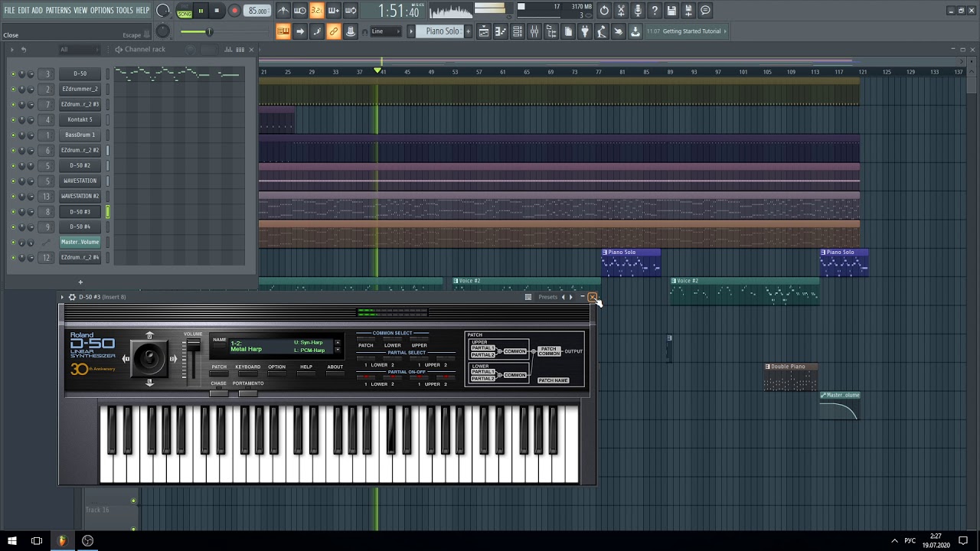
Task: Add a new channel with plus button
Action: pos(80,282)
